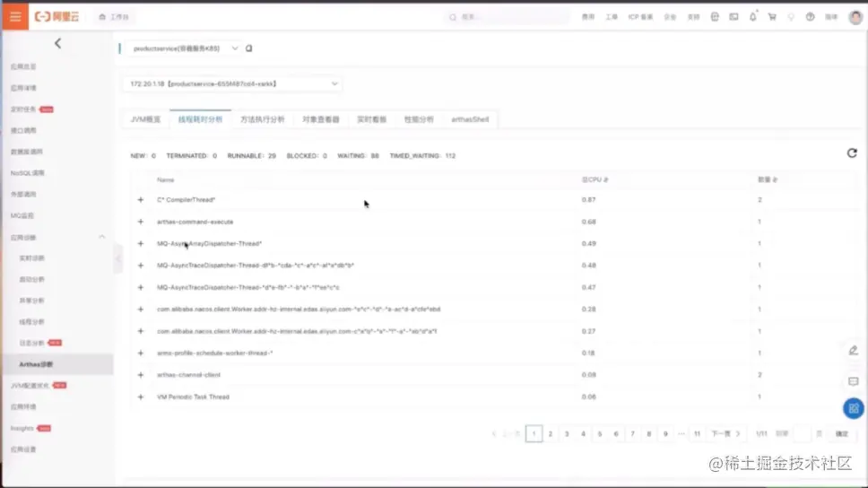The height and width of the screenshot is (488, 868).
Task: Go to page 3
Action: click(x=567, y=433)
